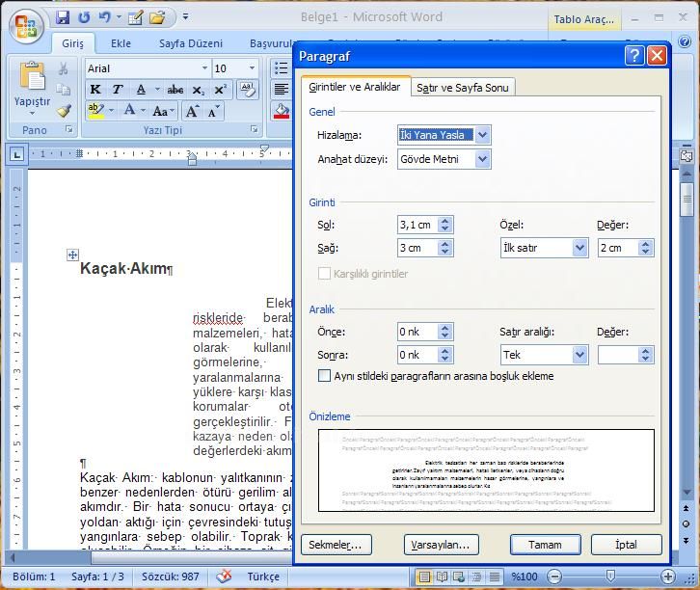The height and width of the screenshot is (590, 700).
Task: Click the shading paint bucket icon
Action: pos(282,111)
